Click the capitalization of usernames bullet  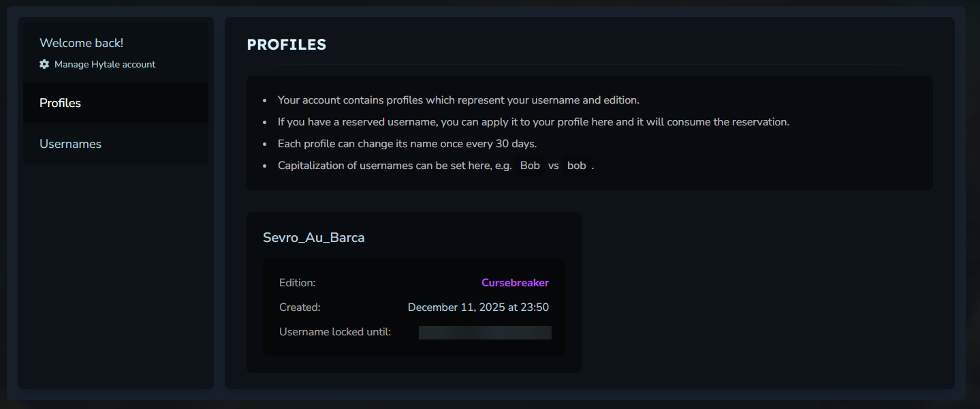pos(394,166)
